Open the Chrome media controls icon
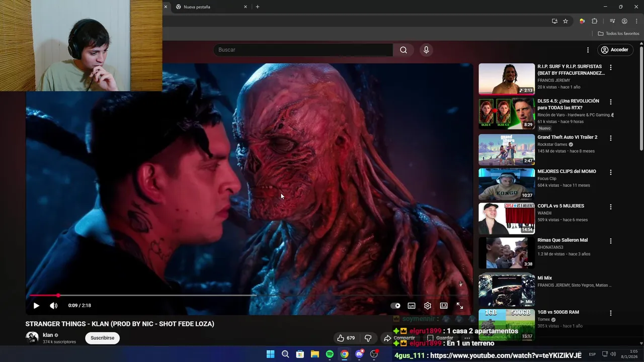 coord(612,21)
